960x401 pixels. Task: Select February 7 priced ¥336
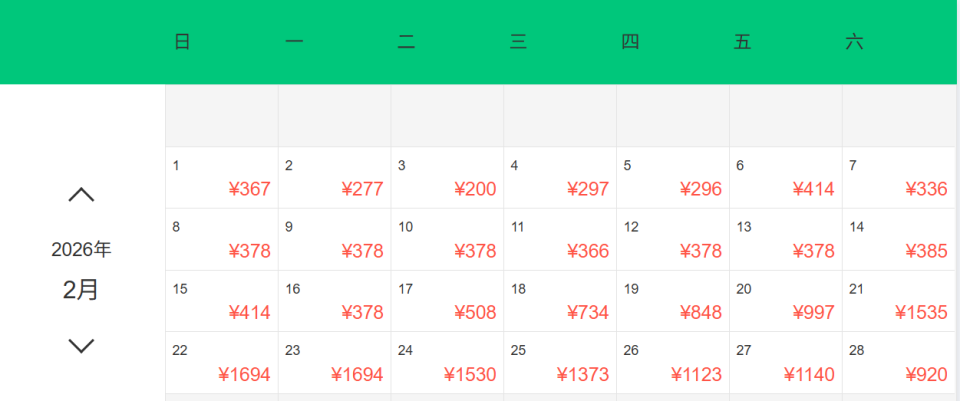click(x=899, y=178)
